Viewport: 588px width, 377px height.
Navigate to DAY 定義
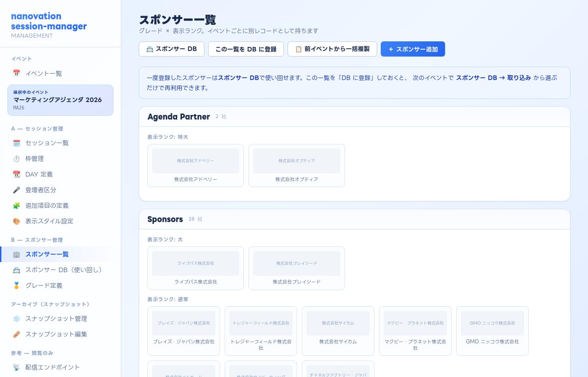point(60,174)
